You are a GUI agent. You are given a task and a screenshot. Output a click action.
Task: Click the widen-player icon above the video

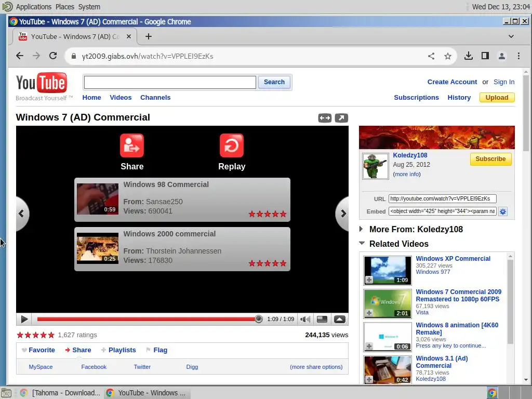(325, 118)
